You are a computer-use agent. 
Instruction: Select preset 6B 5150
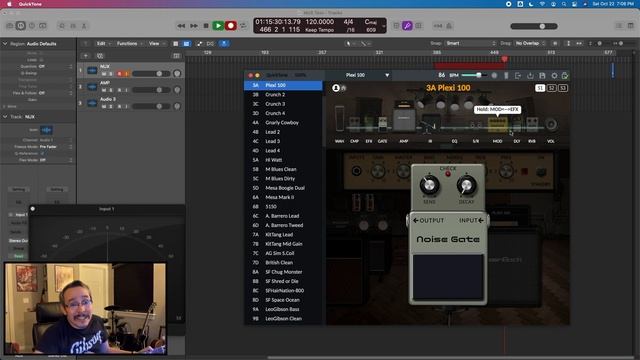pyautogui.click(x=283, y=207)
